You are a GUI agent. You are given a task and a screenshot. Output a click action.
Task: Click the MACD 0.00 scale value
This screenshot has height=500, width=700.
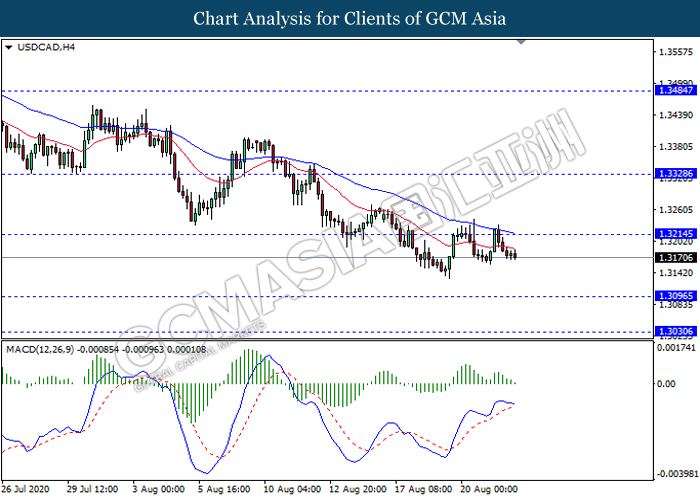point(666,384)
